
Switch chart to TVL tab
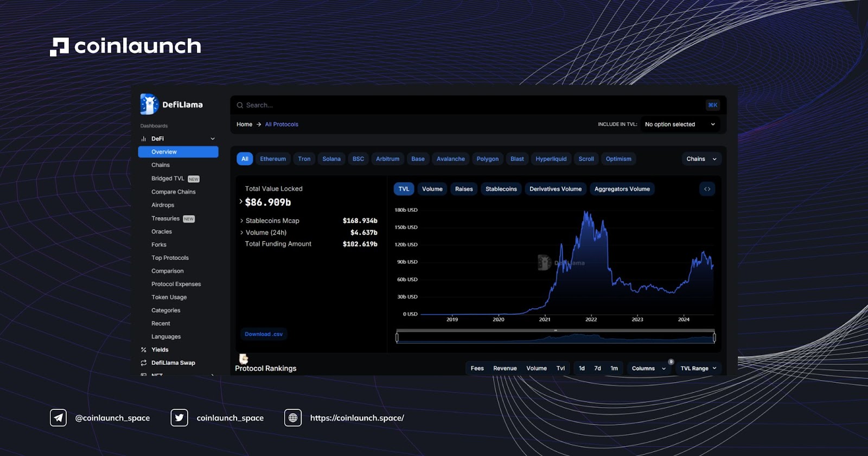pos(404,189)
